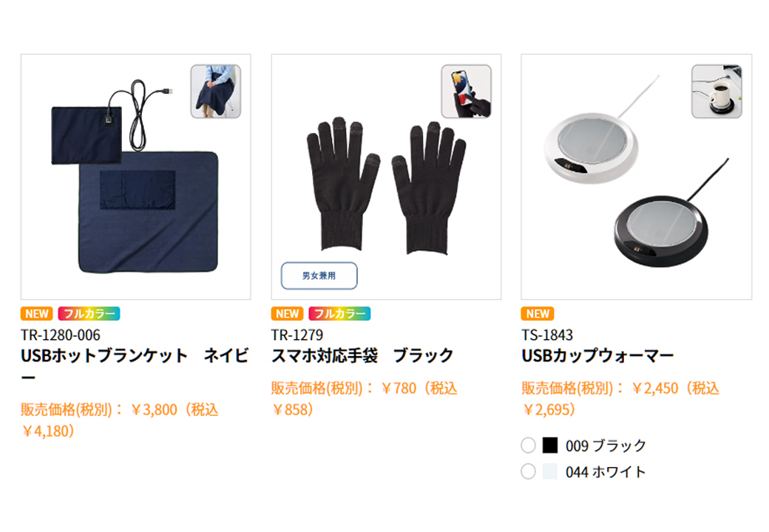This screenshot has width=769, height=532.
Task: Click the black gloves main product image
Action: (387, 177)
